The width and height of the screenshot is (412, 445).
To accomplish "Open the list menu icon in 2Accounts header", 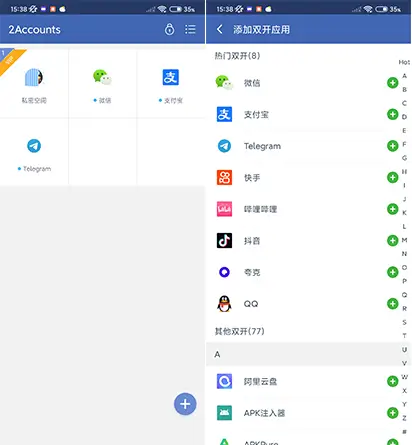I will click(190, 29).
